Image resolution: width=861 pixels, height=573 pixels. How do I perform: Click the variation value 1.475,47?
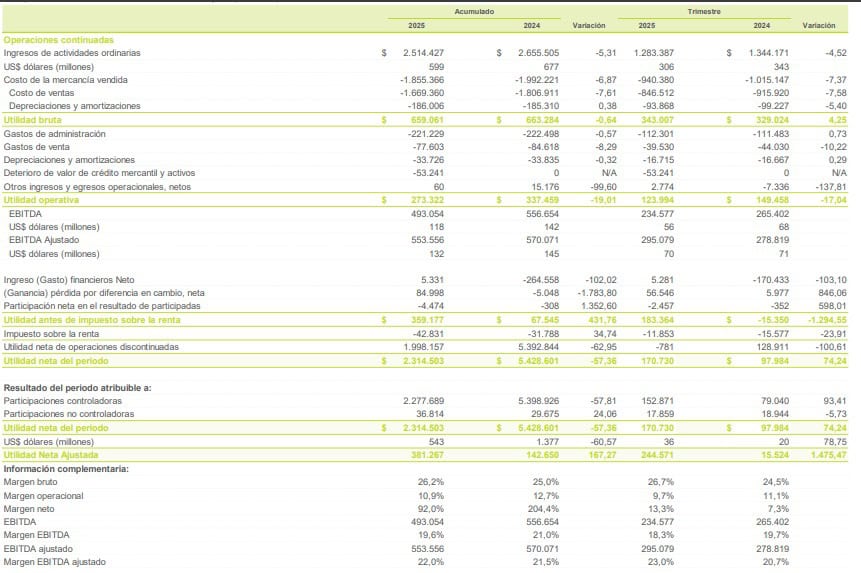pyautogui.click(x=829, y=455)
